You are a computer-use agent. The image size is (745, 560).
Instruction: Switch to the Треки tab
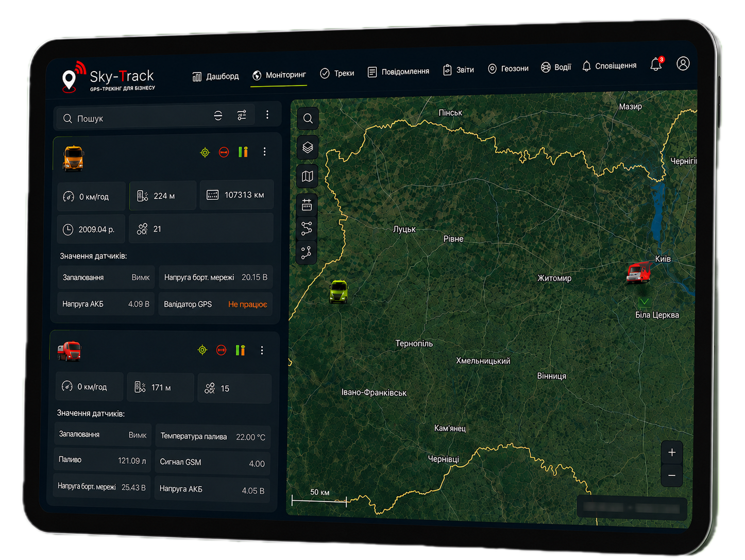pos(337,73)
